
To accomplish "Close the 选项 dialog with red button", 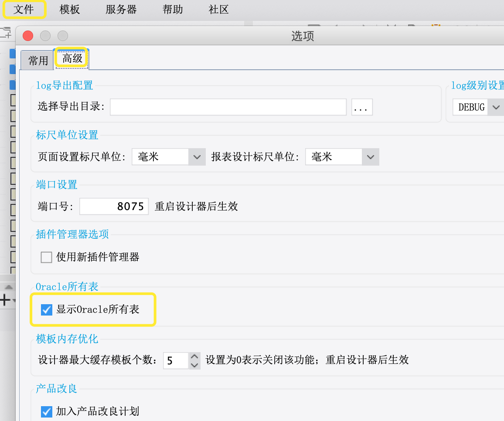I will 28,36.
